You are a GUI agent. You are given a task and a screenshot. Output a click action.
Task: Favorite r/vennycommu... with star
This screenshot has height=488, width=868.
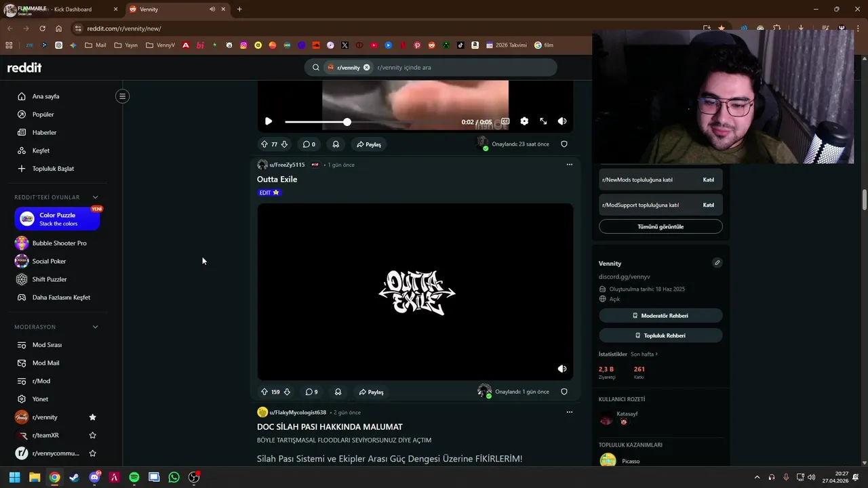coord(93,453)
